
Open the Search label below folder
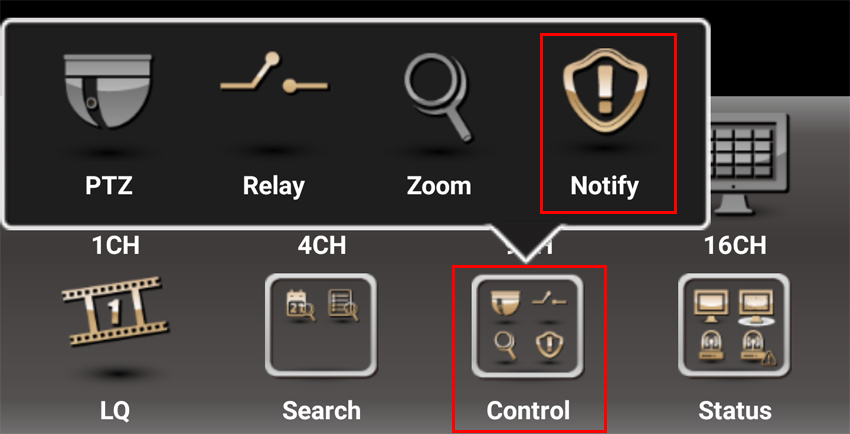[x=321, y=411]
